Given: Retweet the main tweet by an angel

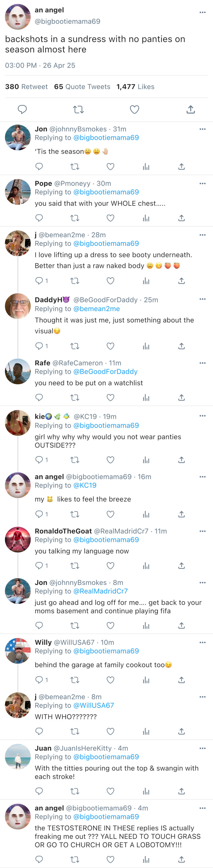Looking at the screenshot, I should 78,109.
